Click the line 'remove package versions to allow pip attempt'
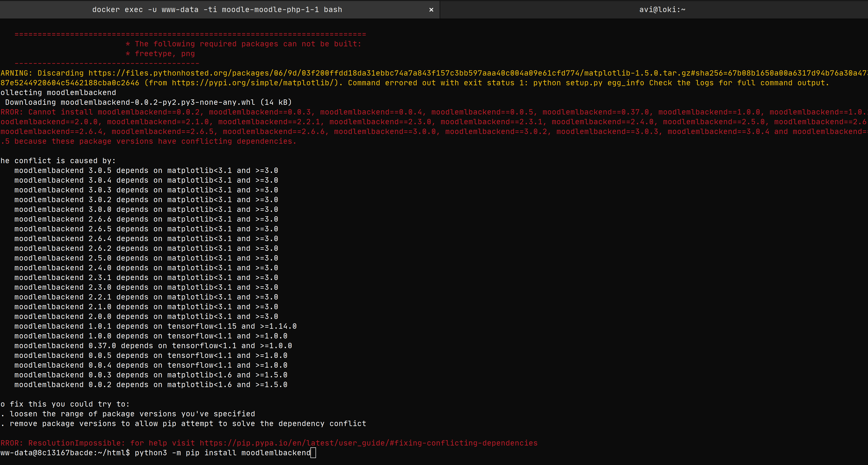Screen dimensions: 868x465 188,424
